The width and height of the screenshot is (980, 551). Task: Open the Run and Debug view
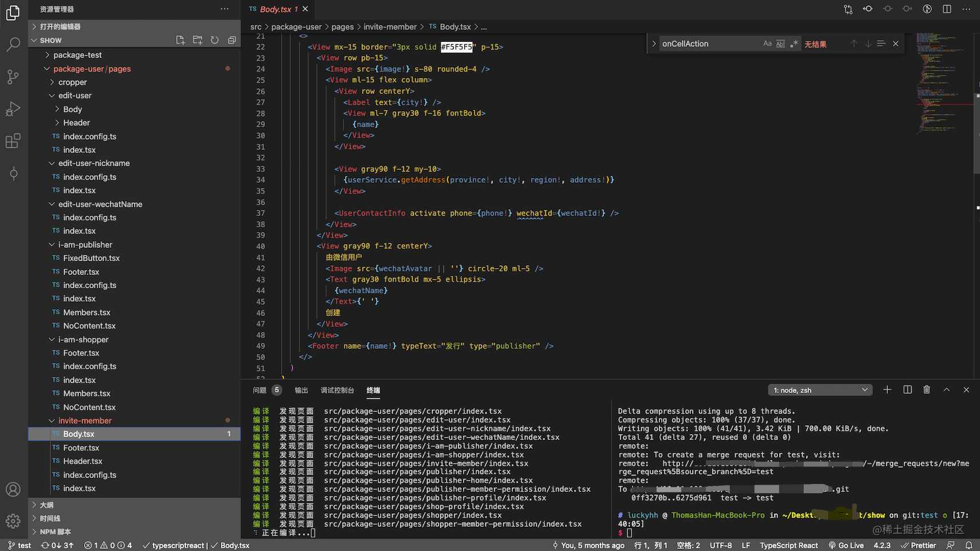(13, 109)
